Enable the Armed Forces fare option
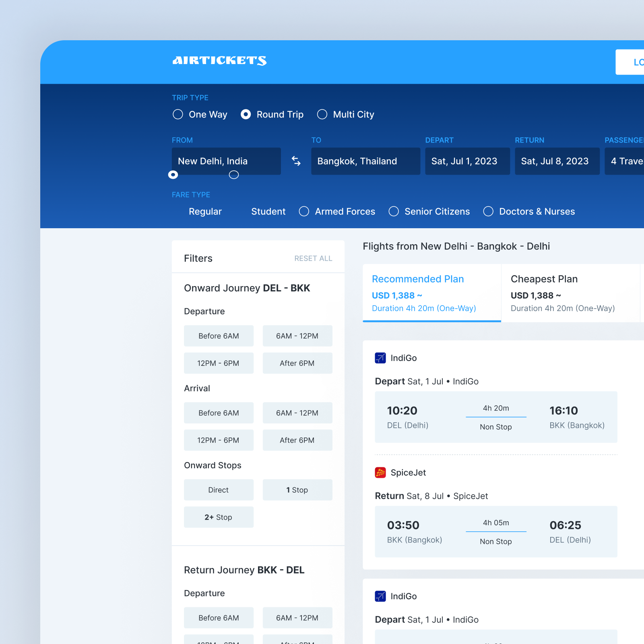This screenshot has width=644, height=644. [304, 211]
